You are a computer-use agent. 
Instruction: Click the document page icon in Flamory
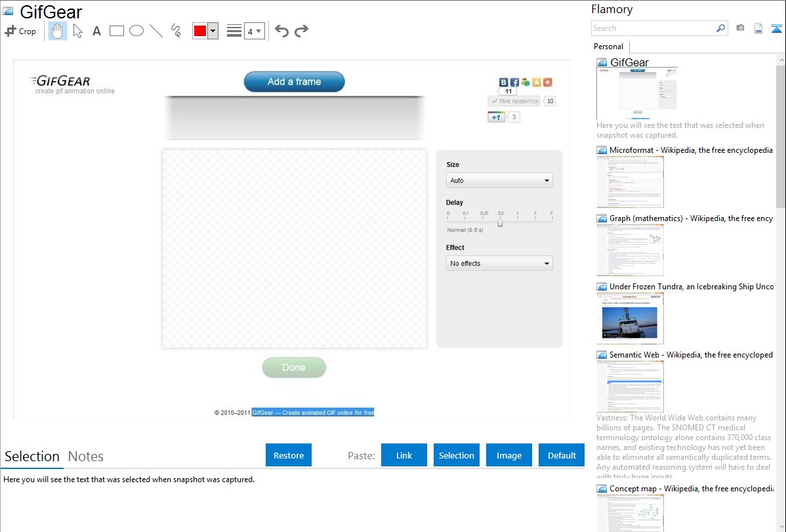pyautogui.click(x=758, y=28)
